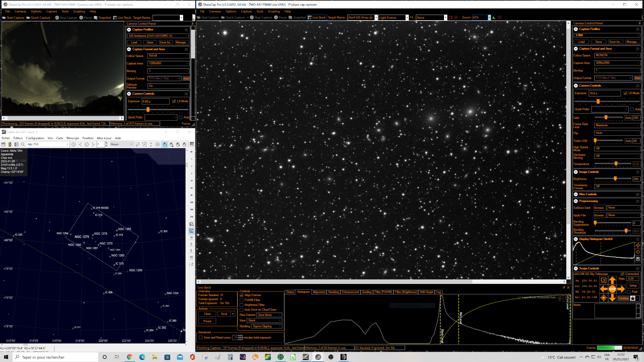Viewport: 644px width, 362px height.
Task: Click the up arrow in Scope Controls
Action: (612, 280)
